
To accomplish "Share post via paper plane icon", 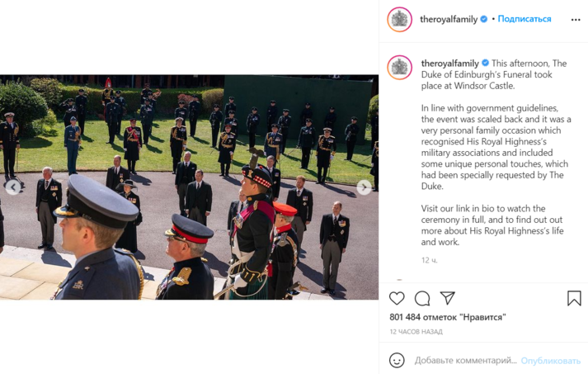I will pyautogui.click(x=448, y=298).
